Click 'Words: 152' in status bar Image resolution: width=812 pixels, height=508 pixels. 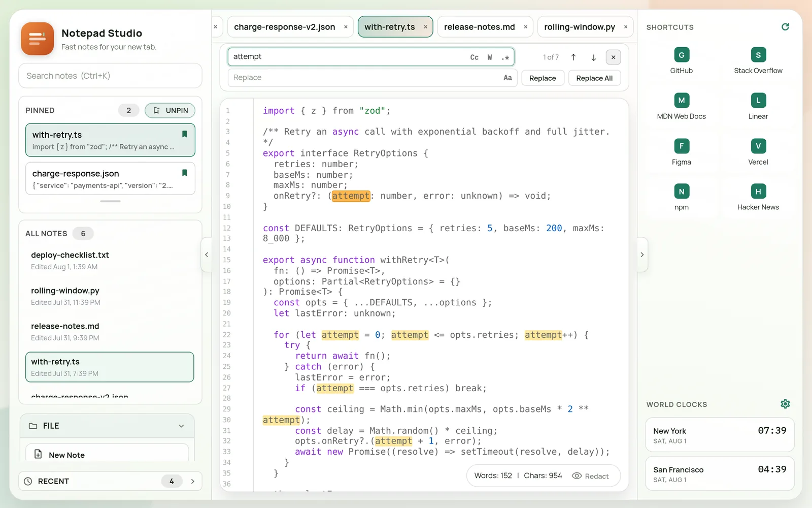tap(493, 476)
